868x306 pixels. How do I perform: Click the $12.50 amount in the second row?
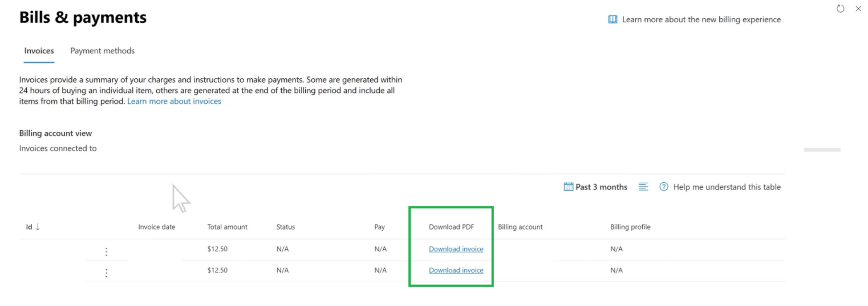point(217,270)
